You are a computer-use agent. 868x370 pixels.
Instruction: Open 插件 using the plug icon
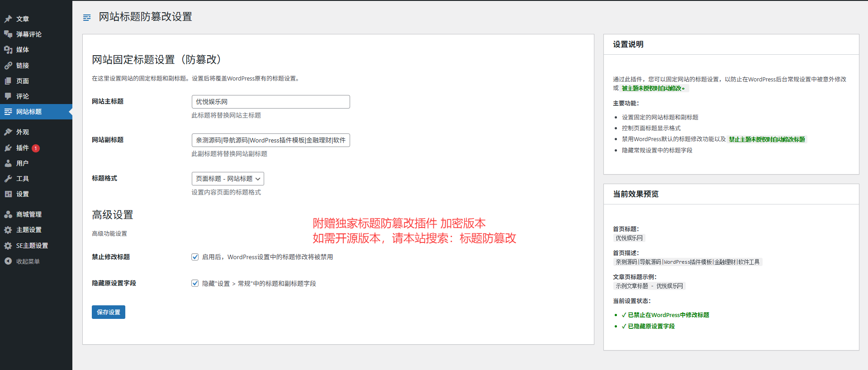(8, 148)
